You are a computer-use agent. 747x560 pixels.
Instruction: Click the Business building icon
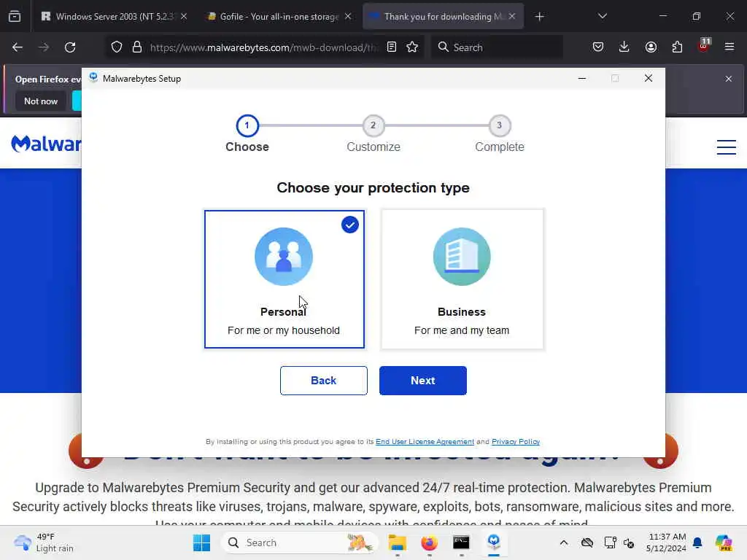(462, 257)
